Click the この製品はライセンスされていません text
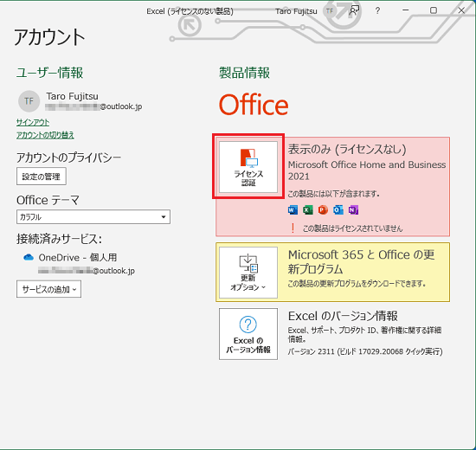 point(353,228)
